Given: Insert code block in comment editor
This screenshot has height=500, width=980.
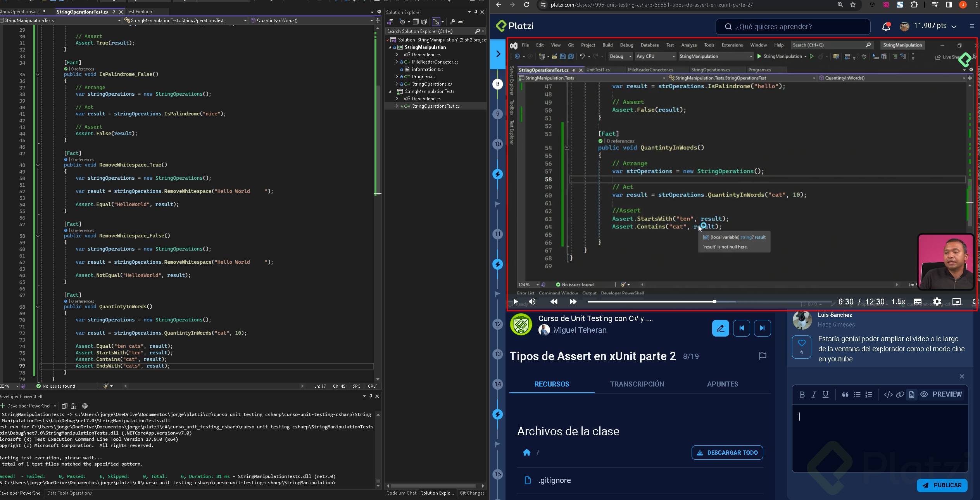Looking at the screenshot, I should pyautogui.click(x=888, y=394).
